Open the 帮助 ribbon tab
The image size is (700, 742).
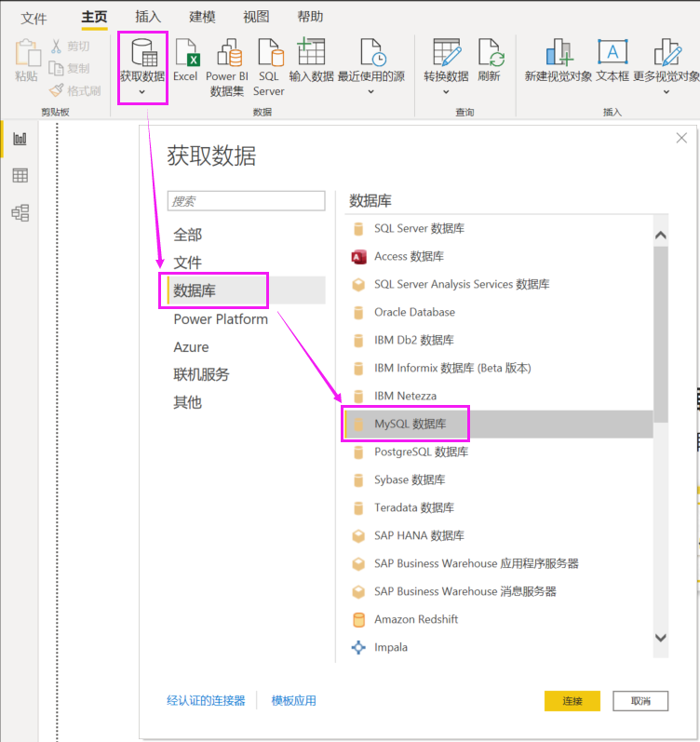coord(310,17)
